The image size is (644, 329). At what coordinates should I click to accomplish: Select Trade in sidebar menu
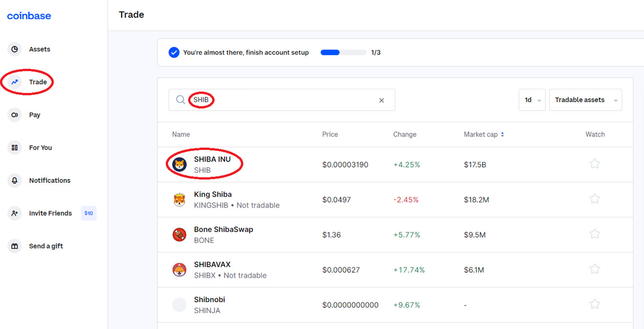tap(38, 82)
